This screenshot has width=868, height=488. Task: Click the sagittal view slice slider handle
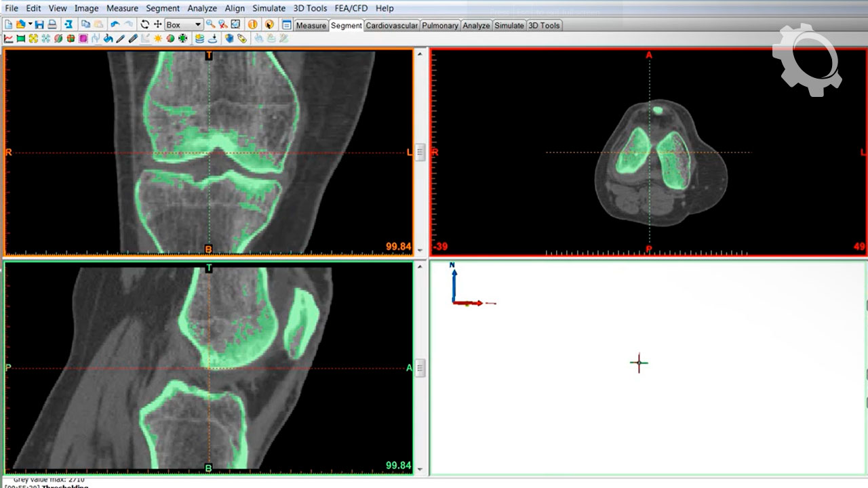click(420, 368)
